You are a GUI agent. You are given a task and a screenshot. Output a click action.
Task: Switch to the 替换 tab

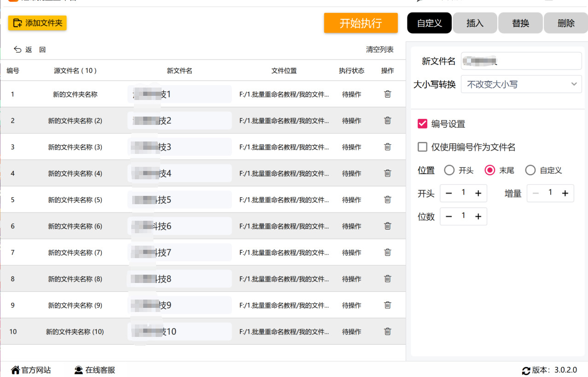[520, 23]
